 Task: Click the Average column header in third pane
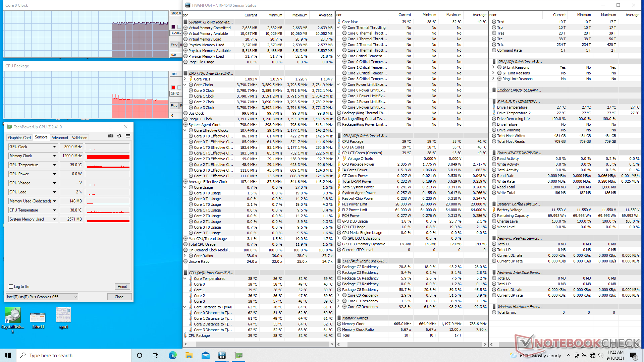pyautogui.click(x=632, y=15)
